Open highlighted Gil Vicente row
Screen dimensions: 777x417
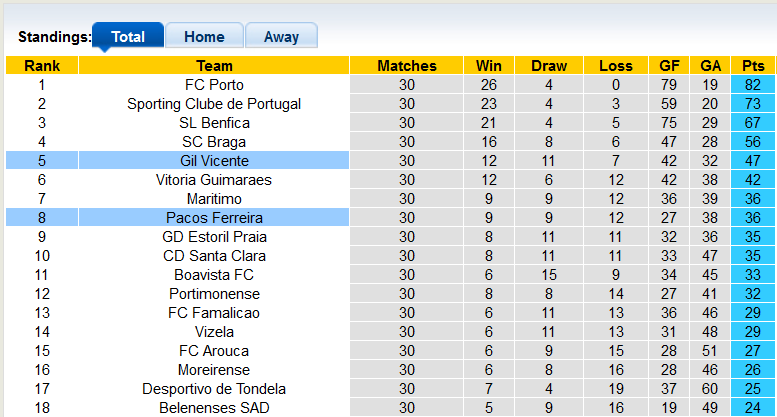214,161
